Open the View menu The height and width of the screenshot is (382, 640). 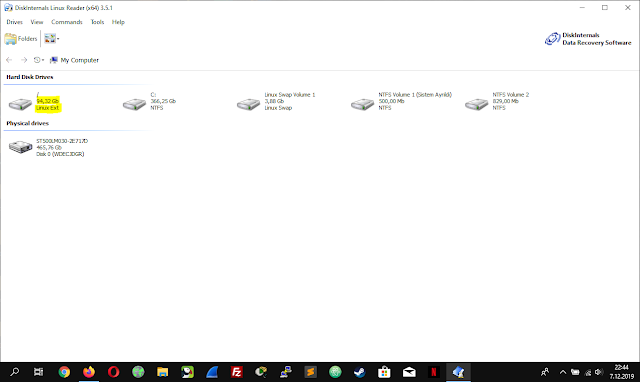pos(37,22)
